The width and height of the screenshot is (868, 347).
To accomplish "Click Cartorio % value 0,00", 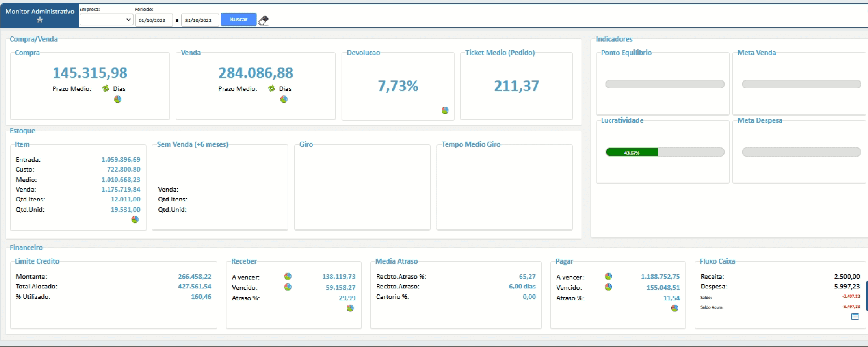I will [529, 296].
